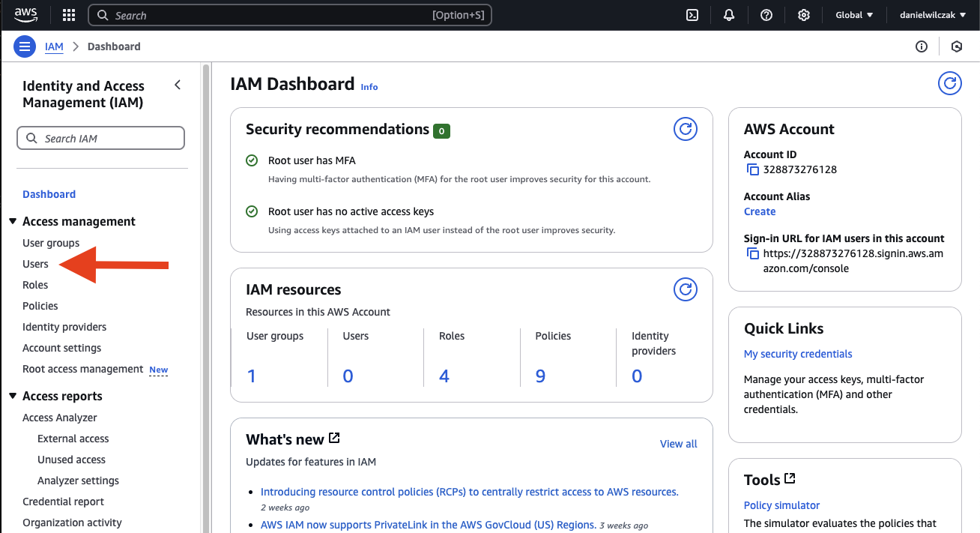Viewport: 980px width, 533px height.
Task: Open the help question mark menu
Action: [766, 15]
